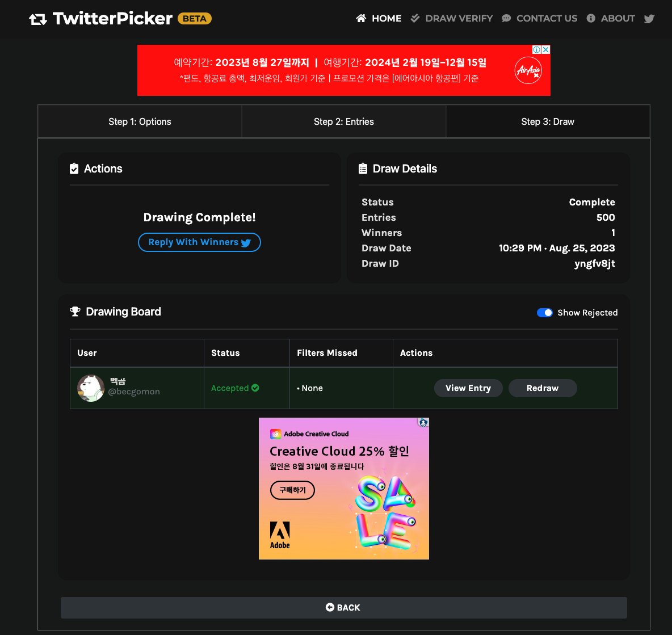
Task: Click Redraw for becgomon
Action: pos(543,388)
